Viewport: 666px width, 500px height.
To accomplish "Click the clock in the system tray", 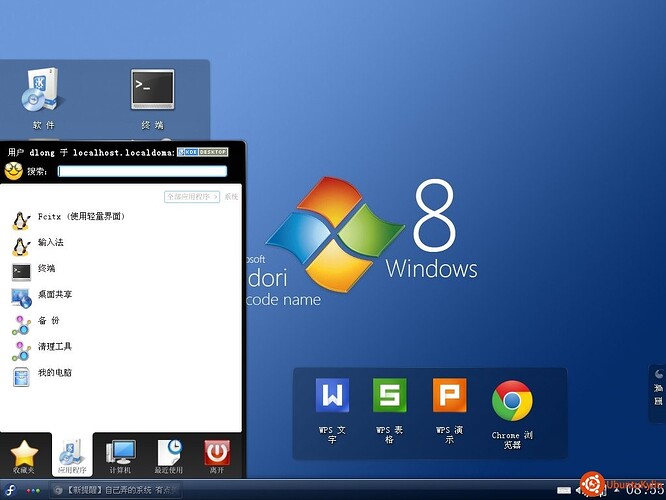I will (644, 490).
